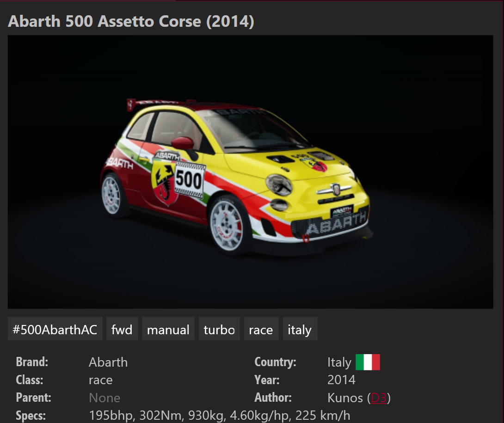Click the Author: label
The height and width of the screenshot is (423, 504).
click(273, 398)
